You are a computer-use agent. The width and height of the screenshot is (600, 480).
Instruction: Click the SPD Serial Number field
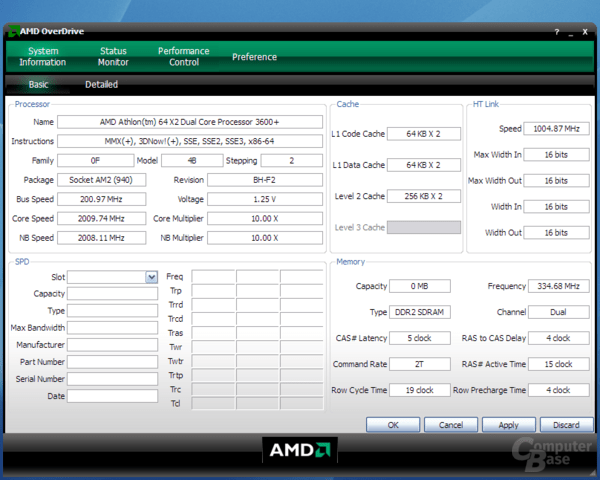(112, 379)
